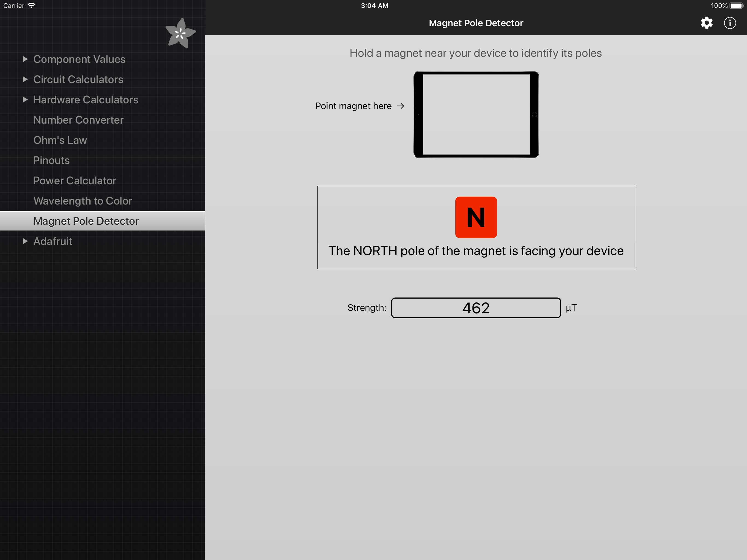Select Pinouts from the sidebar
747x560 pixels.
pos(51,161)
